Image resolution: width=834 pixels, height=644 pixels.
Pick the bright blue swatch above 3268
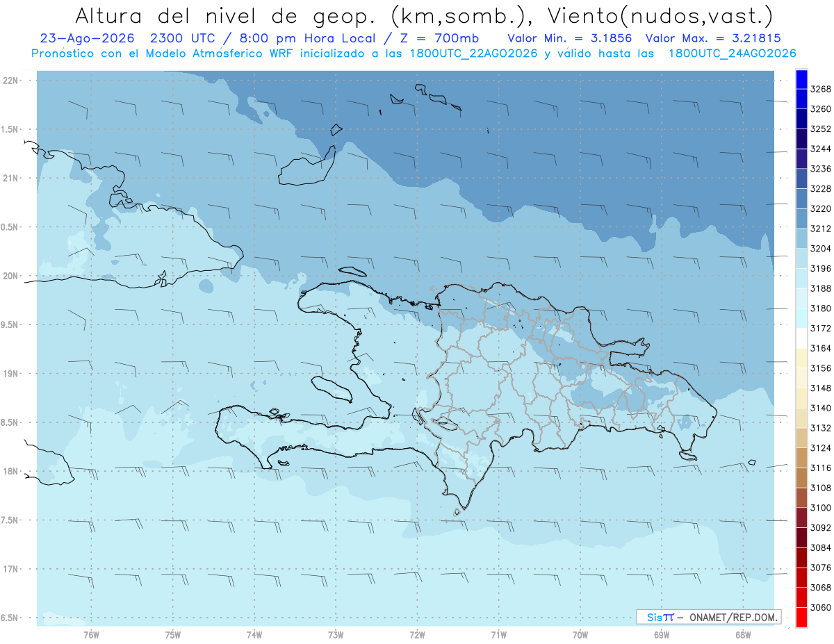point(801,79)
